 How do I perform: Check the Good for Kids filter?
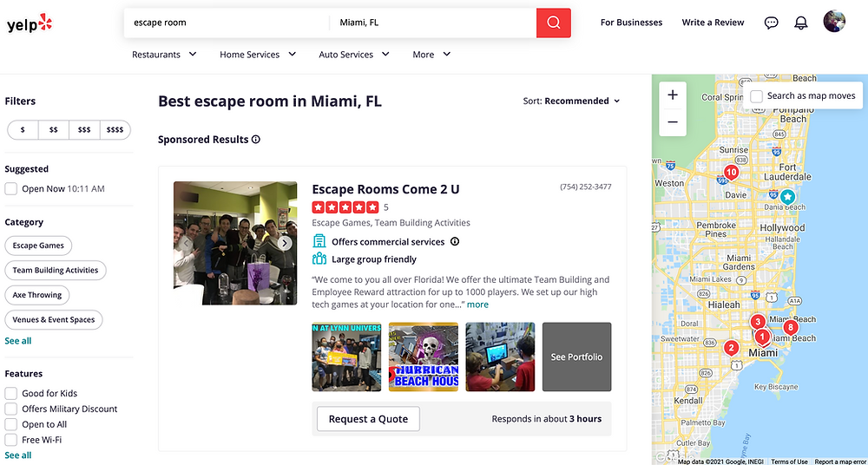(10, 394)
